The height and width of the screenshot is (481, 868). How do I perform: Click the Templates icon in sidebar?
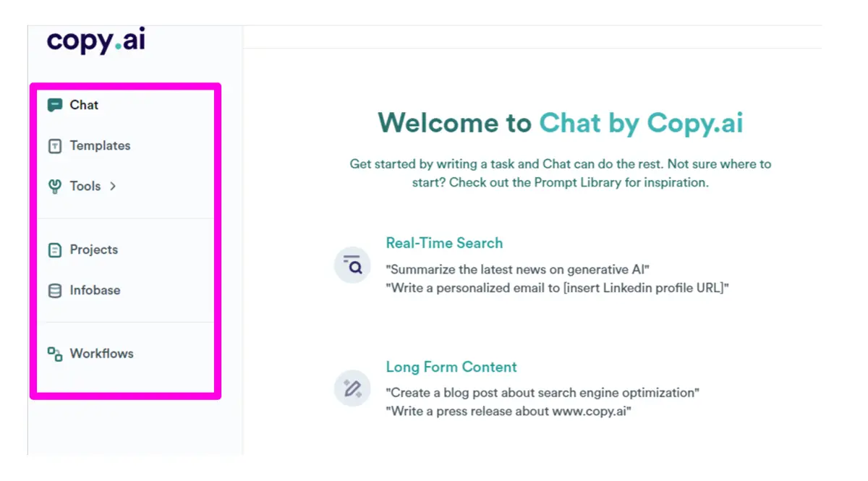pyautogui.click(x=55, y=146)
